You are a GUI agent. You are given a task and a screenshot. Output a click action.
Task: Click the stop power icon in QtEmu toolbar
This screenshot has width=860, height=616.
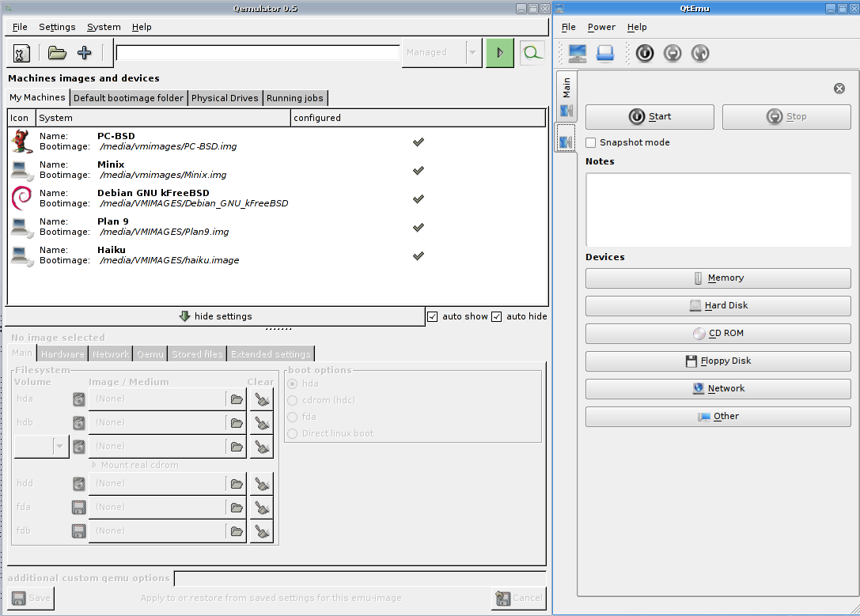672,53
